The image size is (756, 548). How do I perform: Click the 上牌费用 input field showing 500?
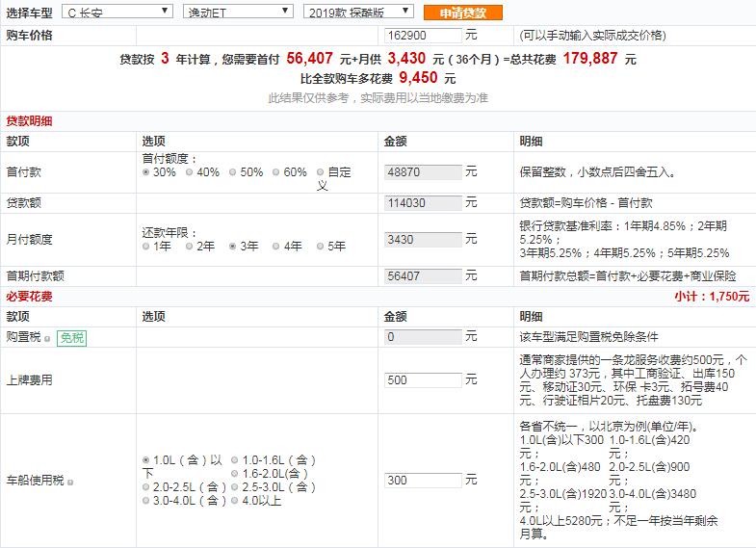423,380
